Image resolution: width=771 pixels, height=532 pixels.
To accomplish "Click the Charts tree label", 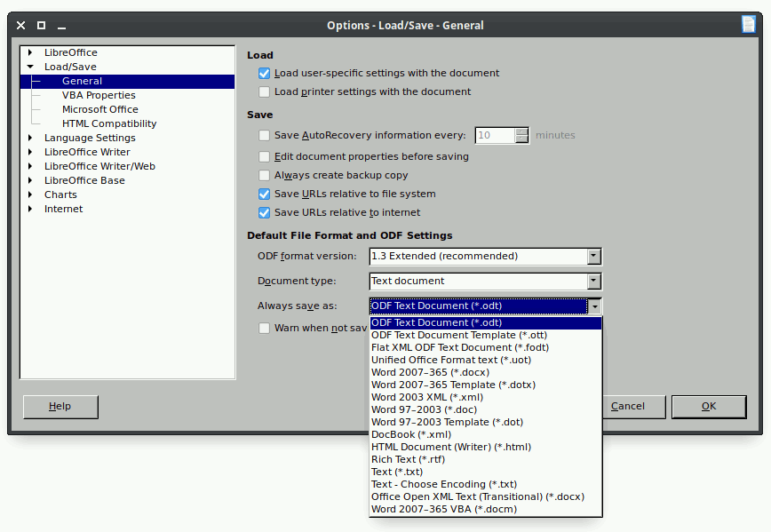I will pos(60,195).
